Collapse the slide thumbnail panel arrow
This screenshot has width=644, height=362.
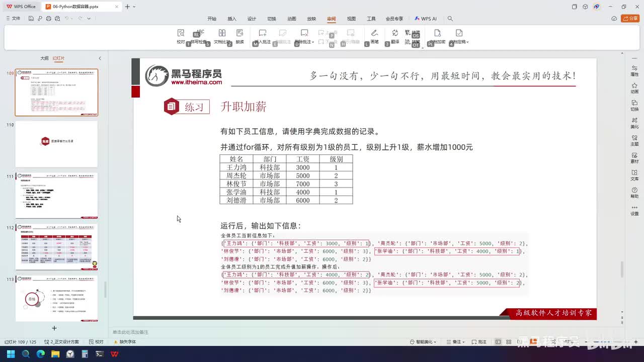coord(100,58)
